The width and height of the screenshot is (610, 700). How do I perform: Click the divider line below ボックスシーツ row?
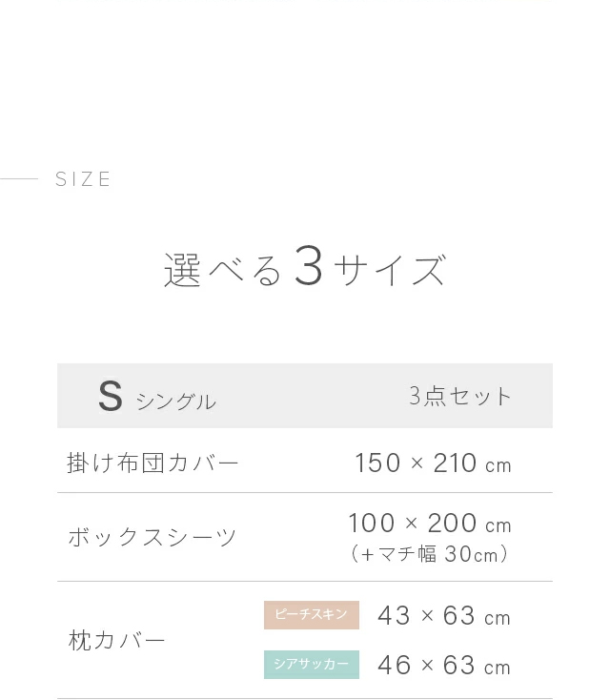(305, 582)
